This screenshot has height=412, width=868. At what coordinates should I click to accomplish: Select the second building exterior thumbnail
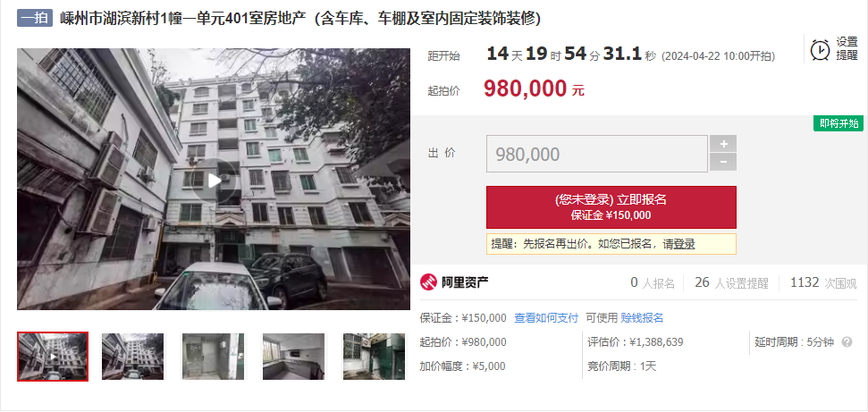pos(133,357)
